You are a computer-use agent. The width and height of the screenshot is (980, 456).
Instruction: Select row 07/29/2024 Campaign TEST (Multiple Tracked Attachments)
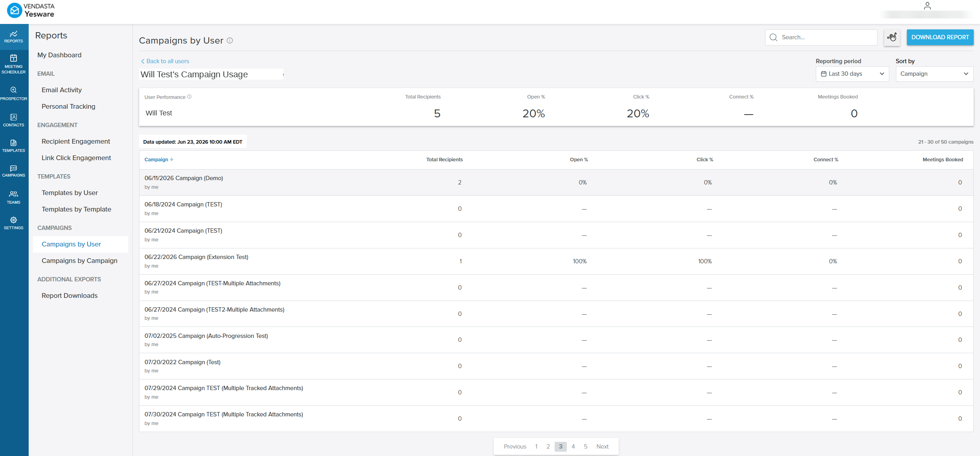point(556,392)
